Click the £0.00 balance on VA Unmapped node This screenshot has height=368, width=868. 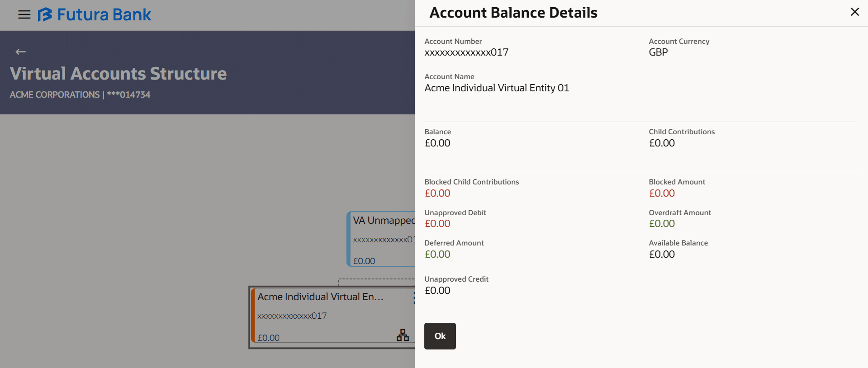[364, 261]
